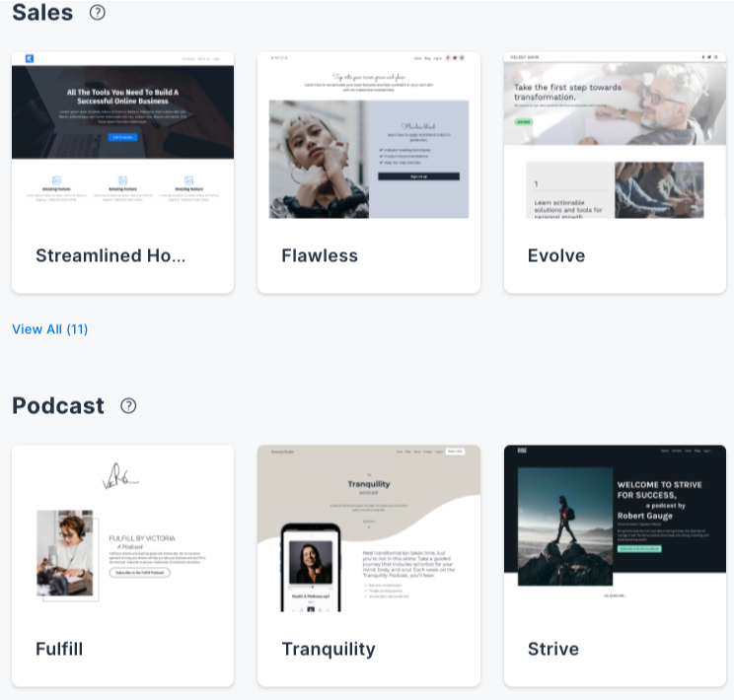Open View All (11) sales templates
The height and width of the screenshot is (700, 734).
tap(50, 329)
